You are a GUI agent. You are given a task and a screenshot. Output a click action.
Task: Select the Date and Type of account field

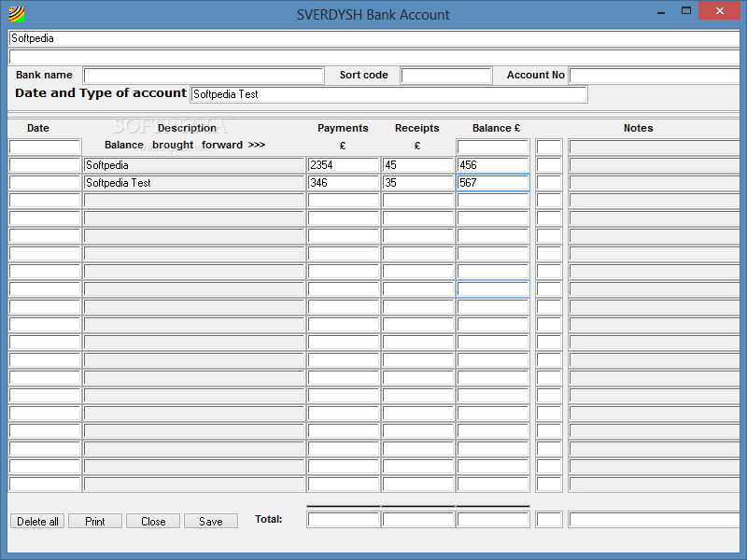[x=388, y=94]
